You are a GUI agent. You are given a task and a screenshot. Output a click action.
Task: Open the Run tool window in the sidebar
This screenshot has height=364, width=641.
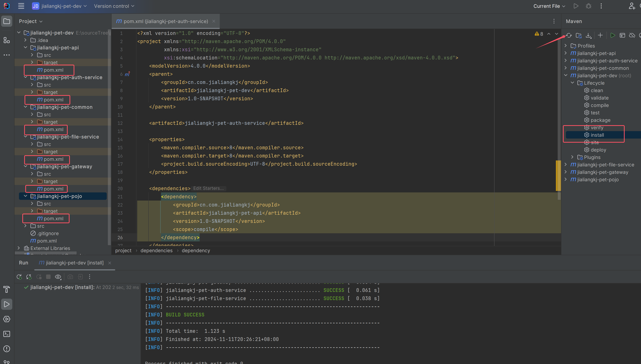(x=7, y=304)
